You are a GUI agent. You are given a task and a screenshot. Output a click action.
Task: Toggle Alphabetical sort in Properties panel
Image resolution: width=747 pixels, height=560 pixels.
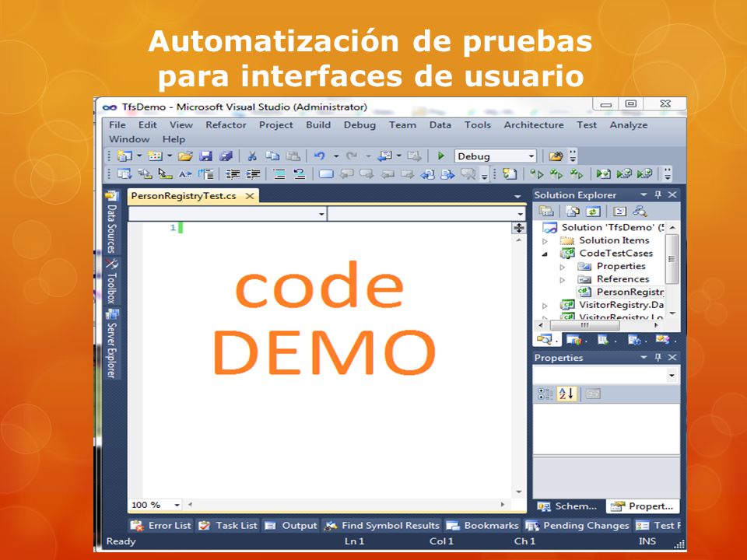tap(567, 394)
